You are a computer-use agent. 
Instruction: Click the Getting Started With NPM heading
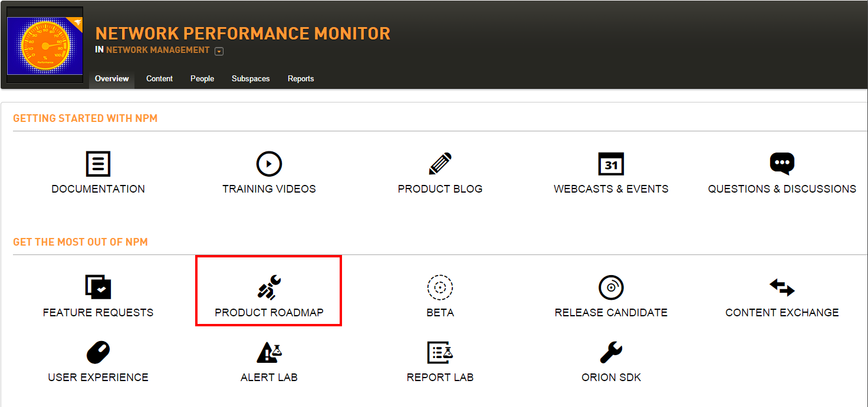click(86, 118)
